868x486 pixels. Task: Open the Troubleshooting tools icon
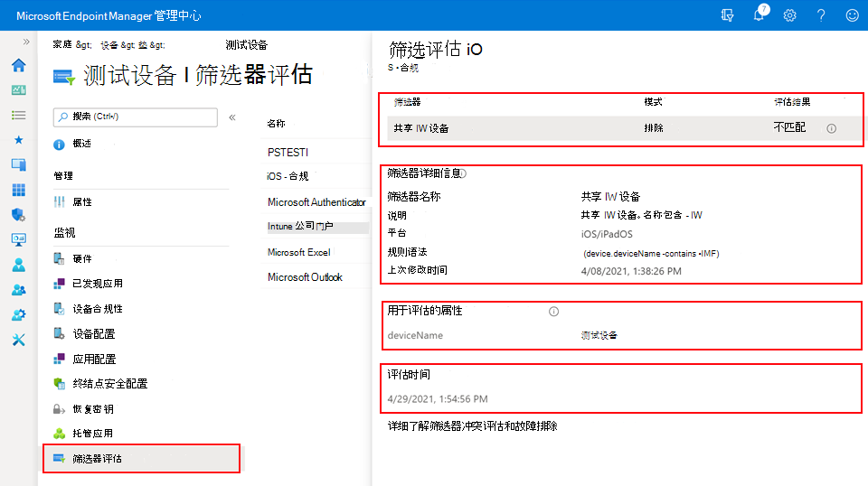[x=18, y=340]
